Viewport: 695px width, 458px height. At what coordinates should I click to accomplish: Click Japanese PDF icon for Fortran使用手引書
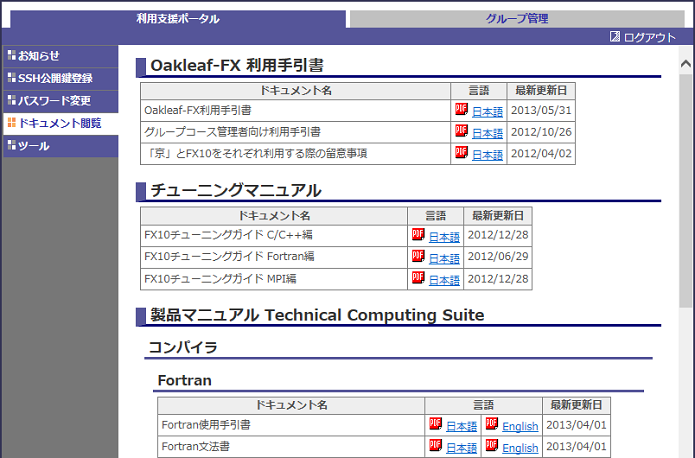click(x=435, y=423)
